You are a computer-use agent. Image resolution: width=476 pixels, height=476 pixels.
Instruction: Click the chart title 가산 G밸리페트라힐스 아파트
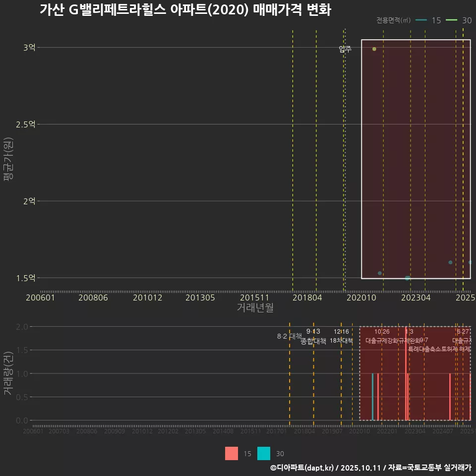click(188, 9)
